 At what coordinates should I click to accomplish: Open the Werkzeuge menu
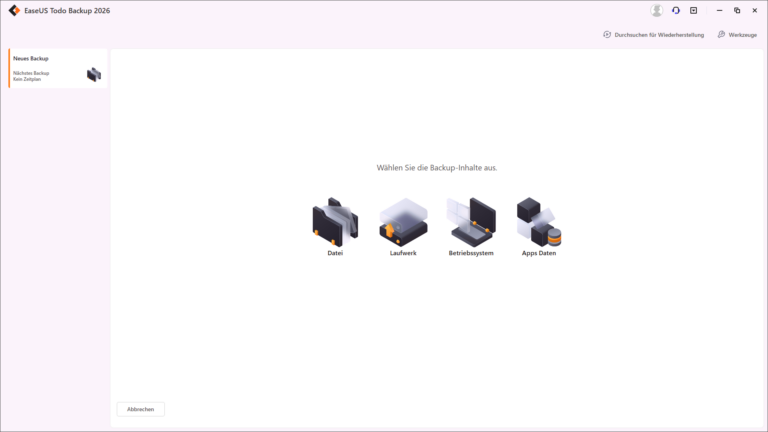click(x=737, y=35)
